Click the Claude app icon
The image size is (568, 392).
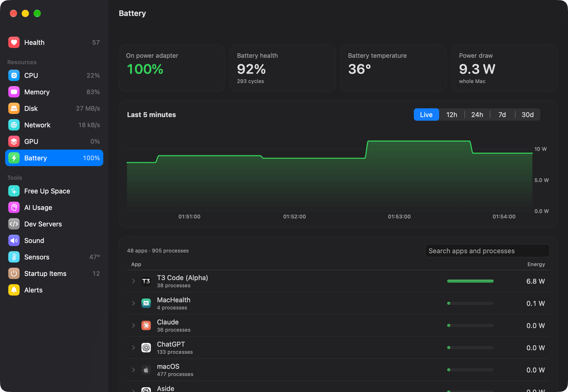click(146, 325)
